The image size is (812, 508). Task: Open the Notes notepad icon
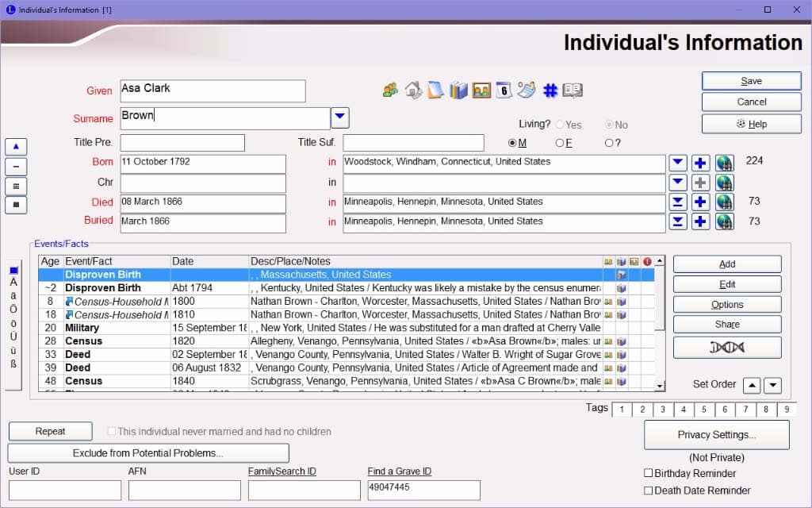[435, 90]
